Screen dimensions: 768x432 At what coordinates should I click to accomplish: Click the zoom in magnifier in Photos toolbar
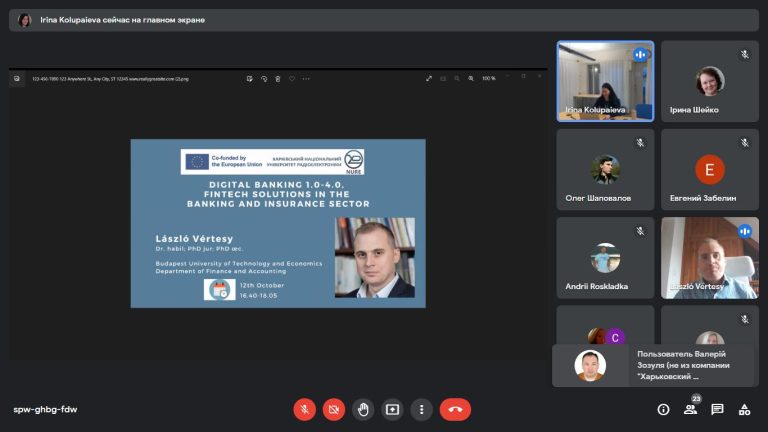coord(471,78)
